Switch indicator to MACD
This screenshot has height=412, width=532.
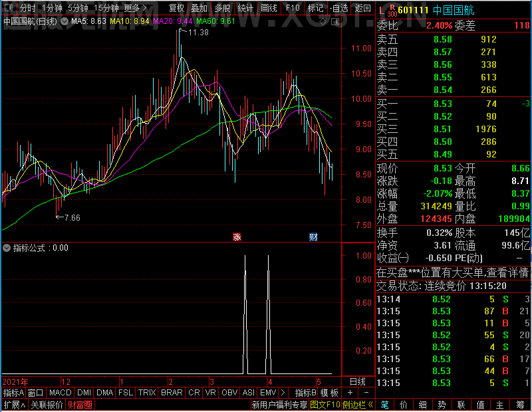(x=60, y=393)
